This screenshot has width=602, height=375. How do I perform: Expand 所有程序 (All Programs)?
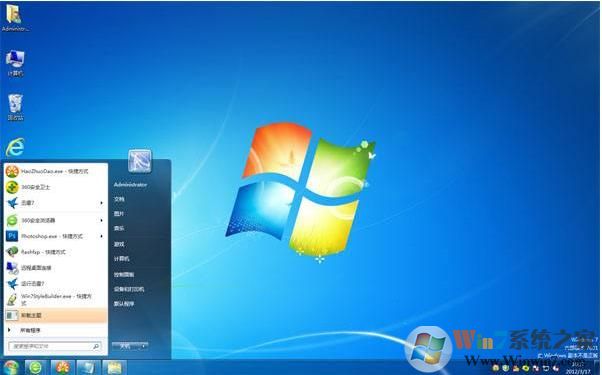click(56, 330)
